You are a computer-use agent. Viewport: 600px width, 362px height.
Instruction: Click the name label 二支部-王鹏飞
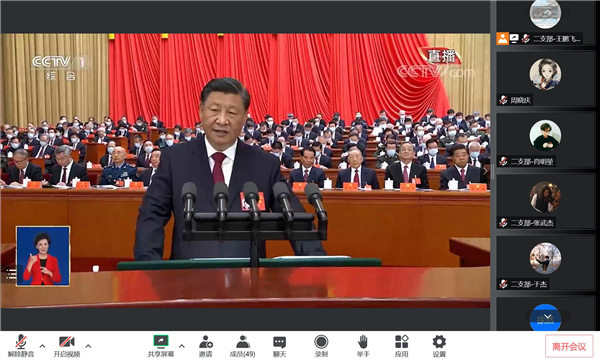(x=557, y=39)
